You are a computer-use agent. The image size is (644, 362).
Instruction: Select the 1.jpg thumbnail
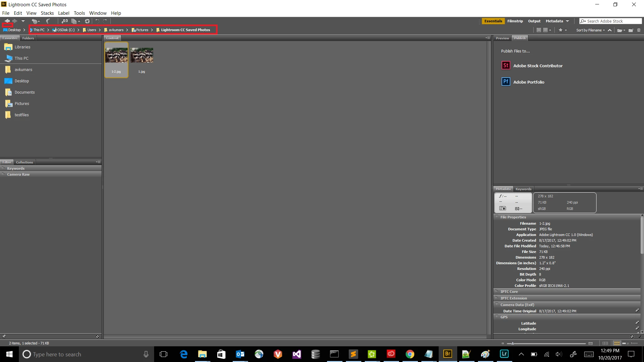pos(142,56)
